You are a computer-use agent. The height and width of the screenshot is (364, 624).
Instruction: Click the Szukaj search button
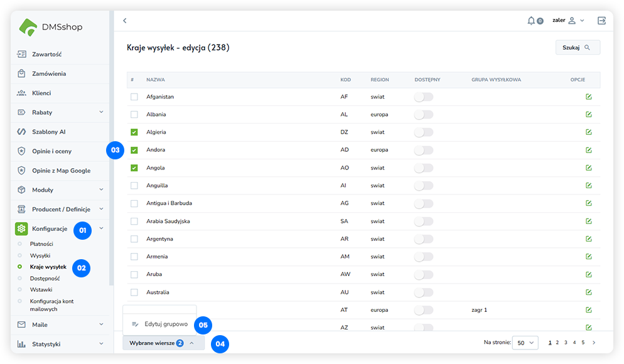pos(578,48)
